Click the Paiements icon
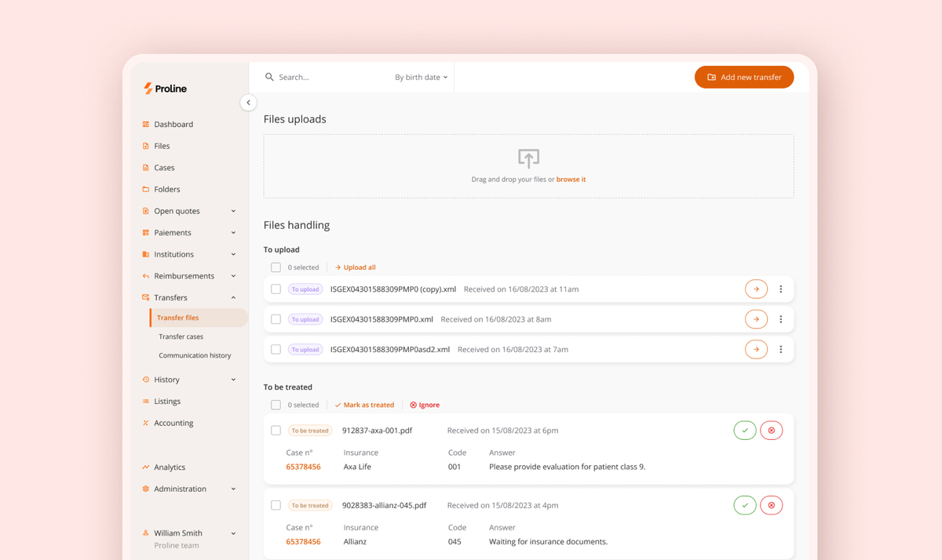This screenshot has width=942, height=560. pyautogui.click(x=145, y=232)
